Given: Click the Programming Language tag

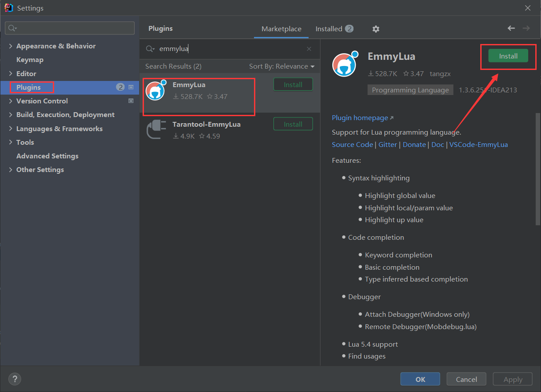Looking at the screenshot, I should tap(410, 90).
